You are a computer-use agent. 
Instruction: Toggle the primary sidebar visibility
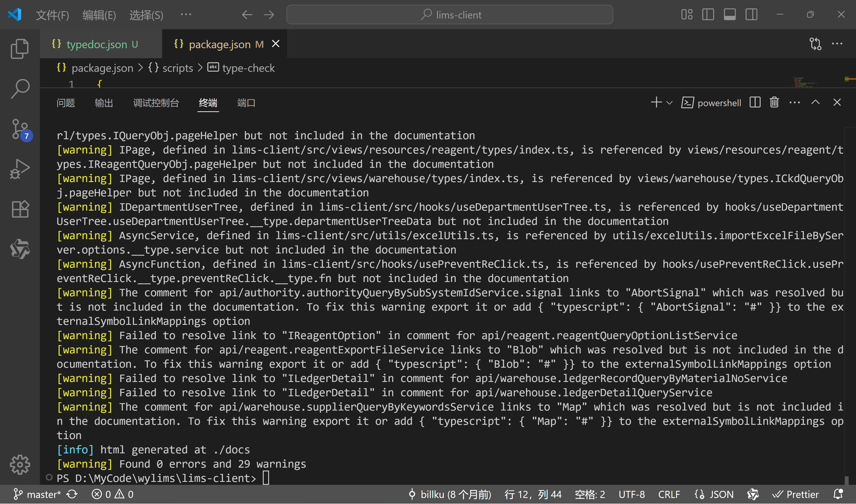tap(708, 14)
